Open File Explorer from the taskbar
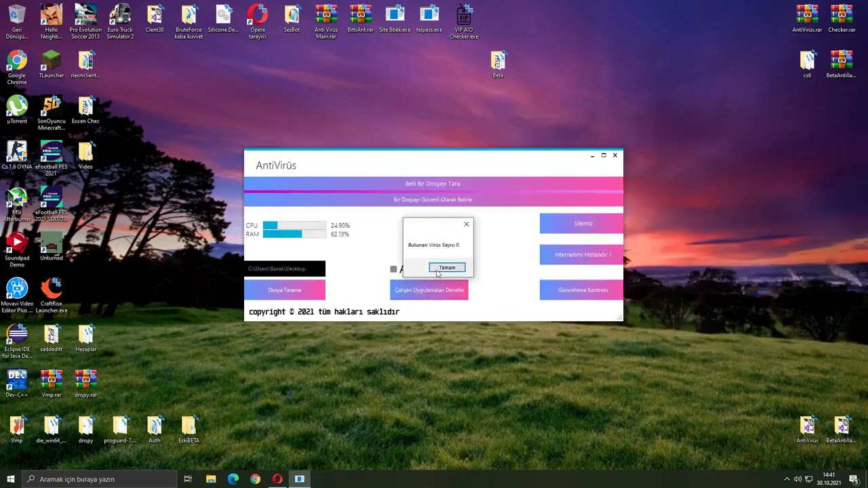This screenshot has height=488, width=868. [211, 479]
